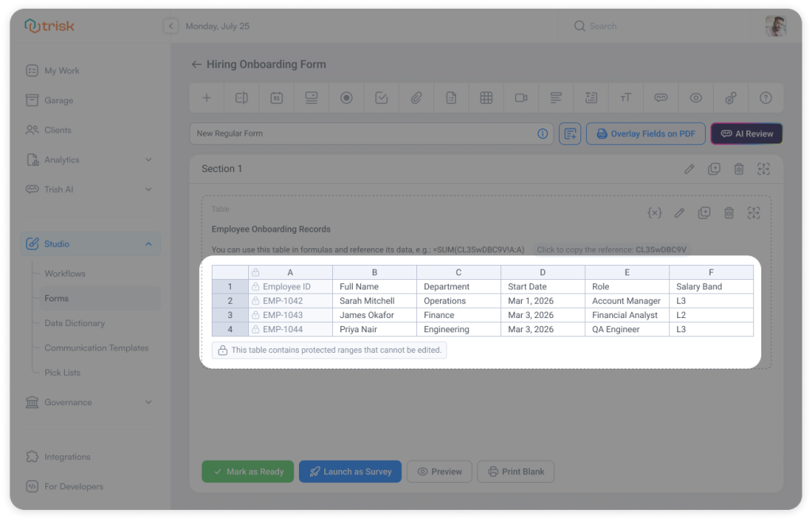Duplicate the table via the copy icon

coord(704,213)
